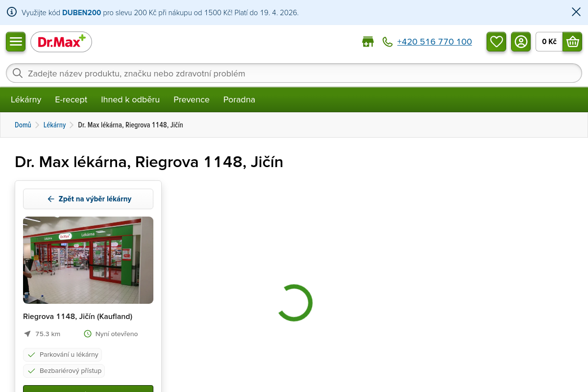This screenshot has width=588, height=392.
Task: Focus the product search field
Action: [x=294, y=73]
